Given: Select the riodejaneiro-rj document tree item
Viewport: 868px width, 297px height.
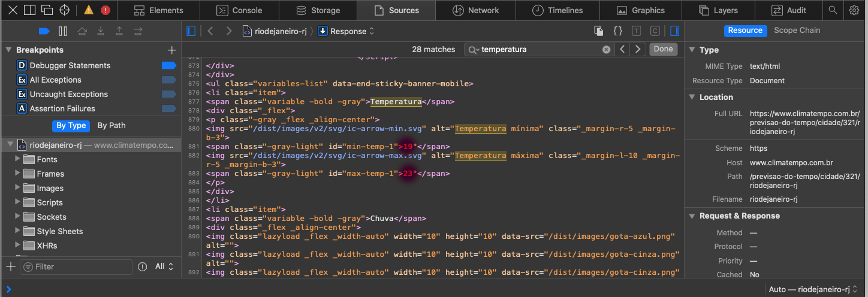Looking at the screenshot, I should tap(91, 145).
